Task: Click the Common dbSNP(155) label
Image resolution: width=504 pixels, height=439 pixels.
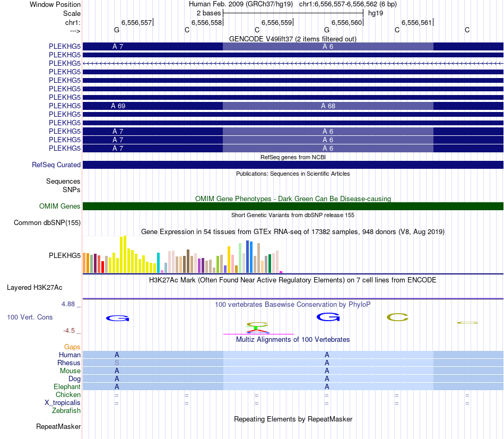Action: (47, 222)
